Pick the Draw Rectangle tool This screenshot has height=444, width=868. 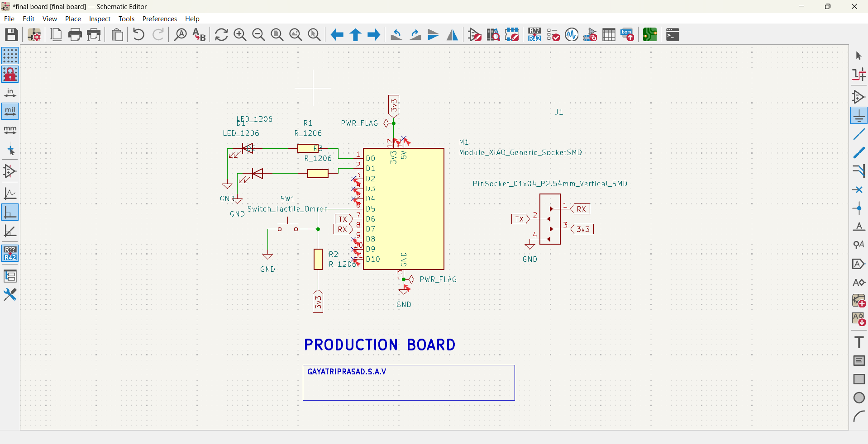(x=859, y=379)
